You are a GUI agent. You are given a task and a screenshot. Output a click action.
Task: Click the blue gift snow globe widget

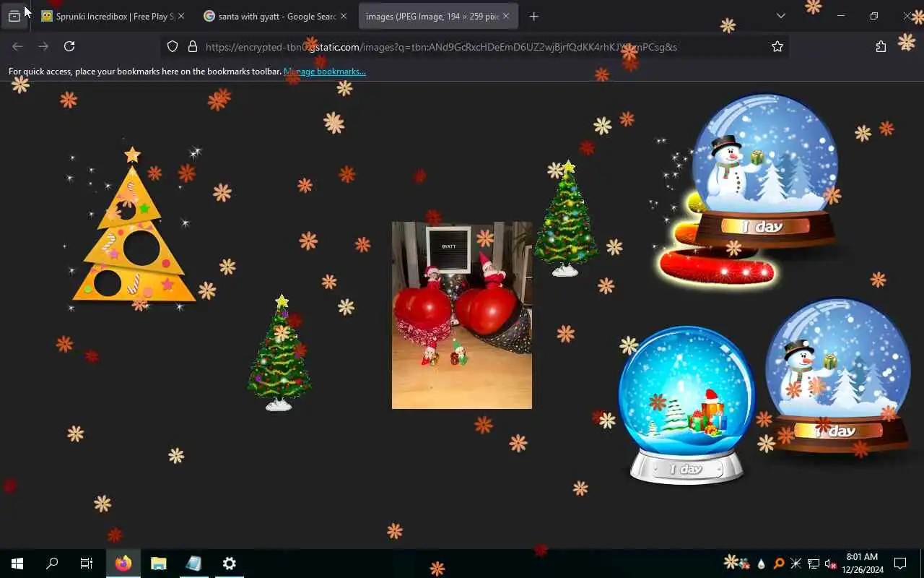click(x=686, y=406)
